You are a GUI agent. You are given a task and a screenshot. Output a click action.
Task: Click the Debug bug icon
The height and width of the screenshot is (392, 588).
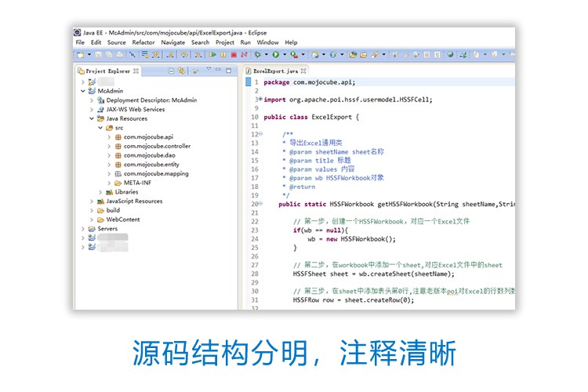tap(257, 55)
